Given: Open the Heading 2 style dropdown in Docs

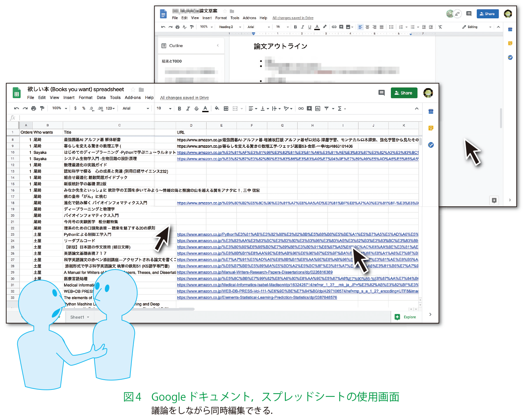Looking at the screenshot, I should pyautogui.click(x=230, y=27).
